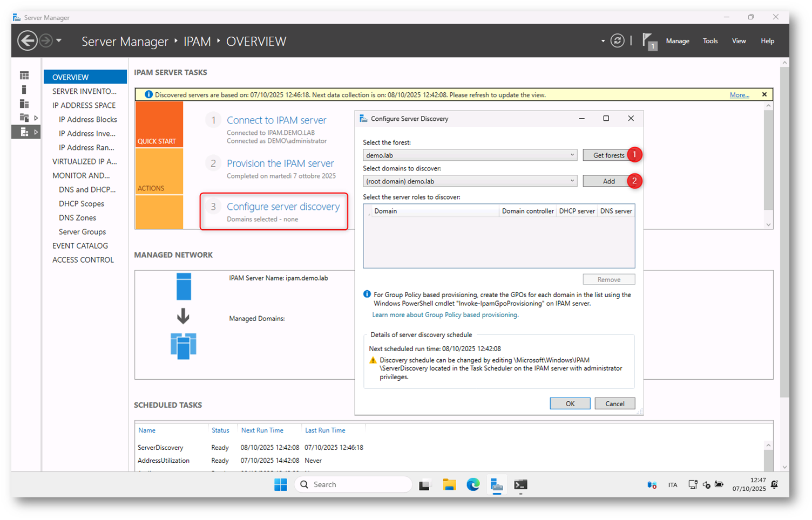Screen dimensions: 812x520
Task: Click the taskbar Search box
Action: tap(354, 484)
